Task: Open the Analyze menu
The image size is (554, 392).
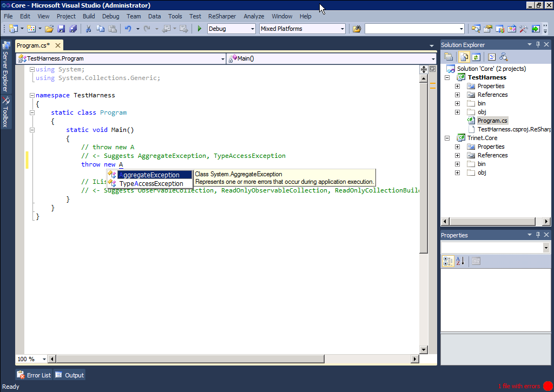Action: [254, 16]
